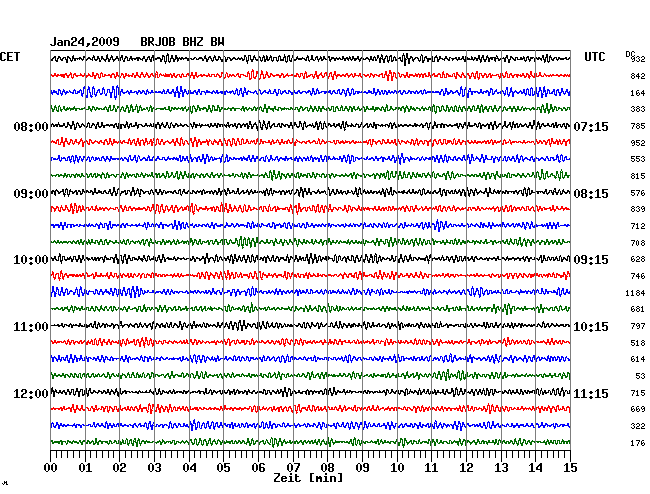Click the DC value '518'
Viewport: 650px width, 494px height.
click(x=638, y=343)
